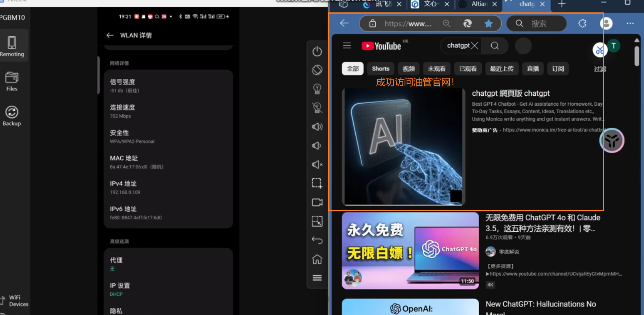Click the favorite star in address bar
Viewport: 644px width, 315px height.
click(x=488, y=24)
